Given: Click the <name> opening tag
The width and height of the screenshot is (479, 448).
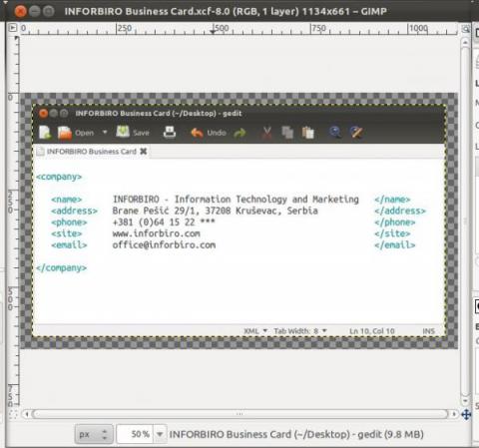Looking at the screenshot, I should [67, 200].
